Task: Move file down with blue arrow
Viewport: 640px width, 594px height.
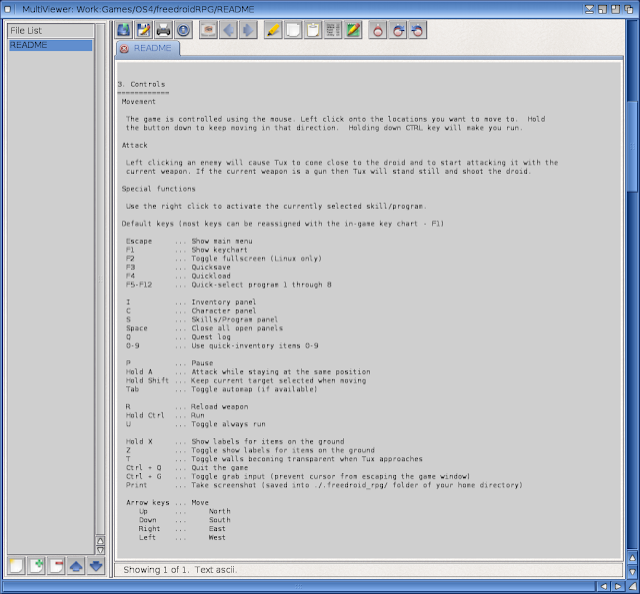Action: coord(95,566)
